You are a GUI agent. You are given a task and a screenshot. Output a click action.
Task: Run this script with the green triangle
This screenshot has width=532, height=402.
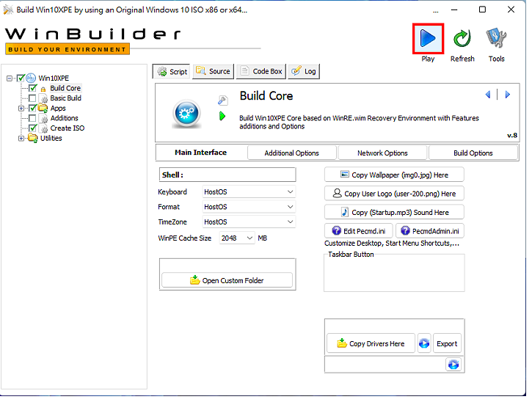222,117
